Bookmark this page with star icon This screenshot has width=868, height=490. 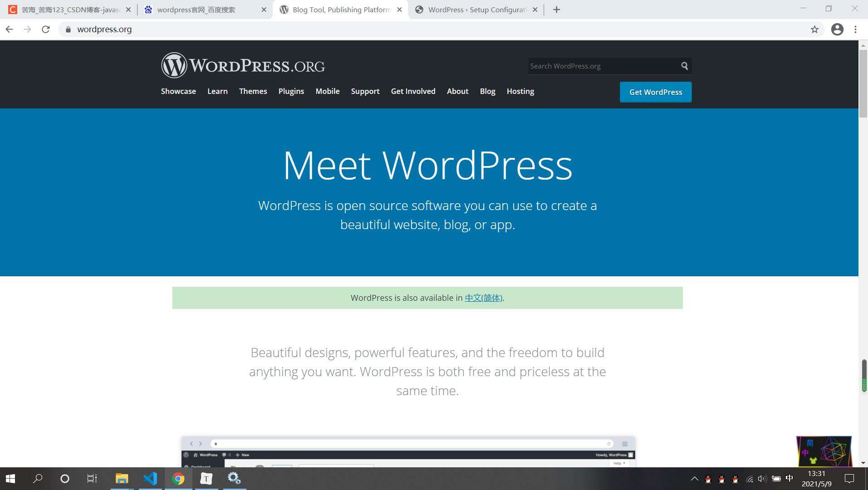(814, 29)
